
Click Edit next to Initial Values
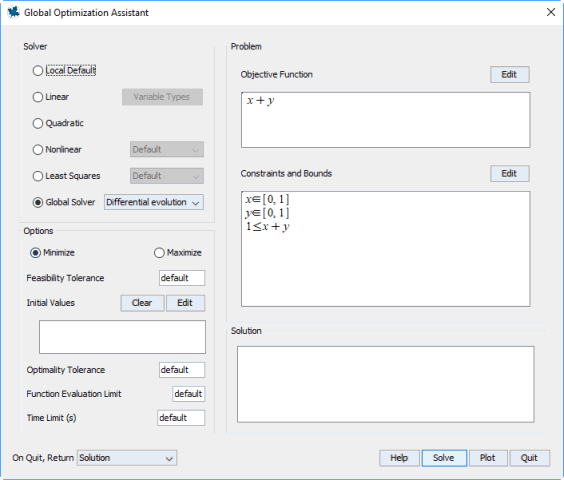tap(185, 303)
